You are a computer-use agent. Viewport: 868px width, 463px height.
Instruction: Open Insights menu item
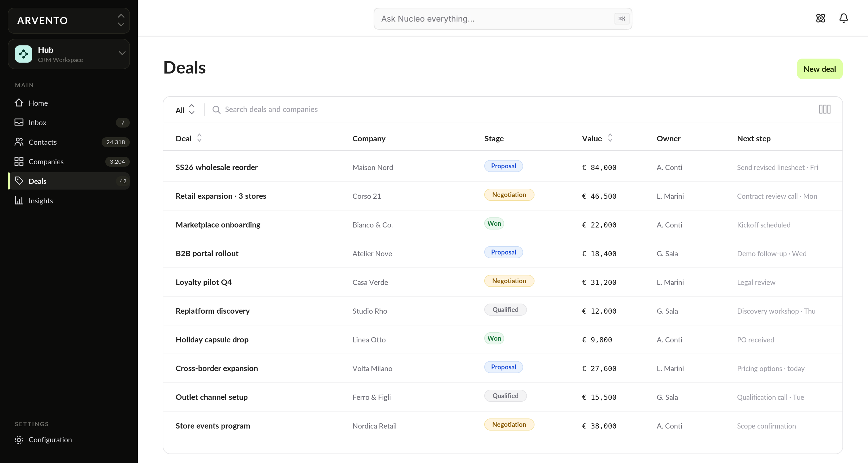pos(69,201)
